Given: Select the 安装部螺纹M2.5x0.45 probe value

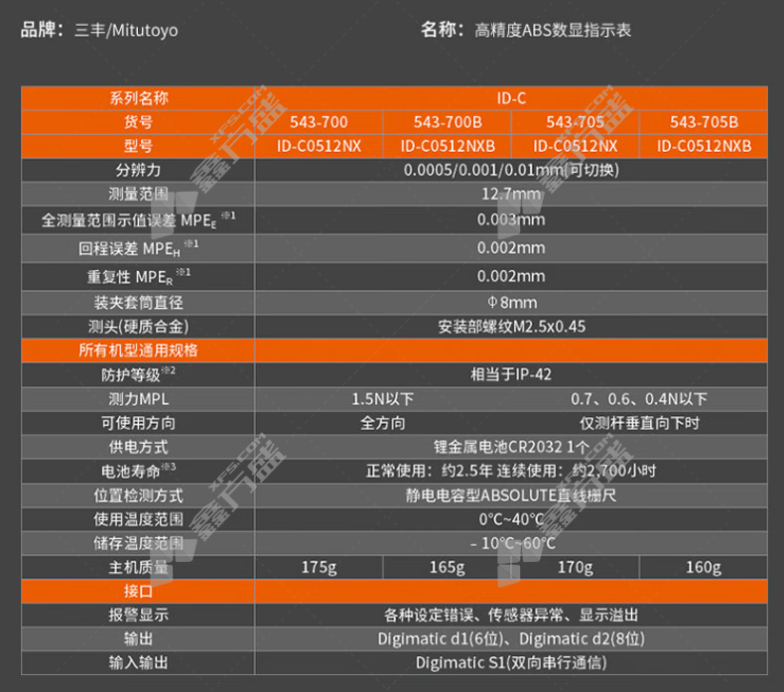Looking at the screenshot, I should [511, 326].
